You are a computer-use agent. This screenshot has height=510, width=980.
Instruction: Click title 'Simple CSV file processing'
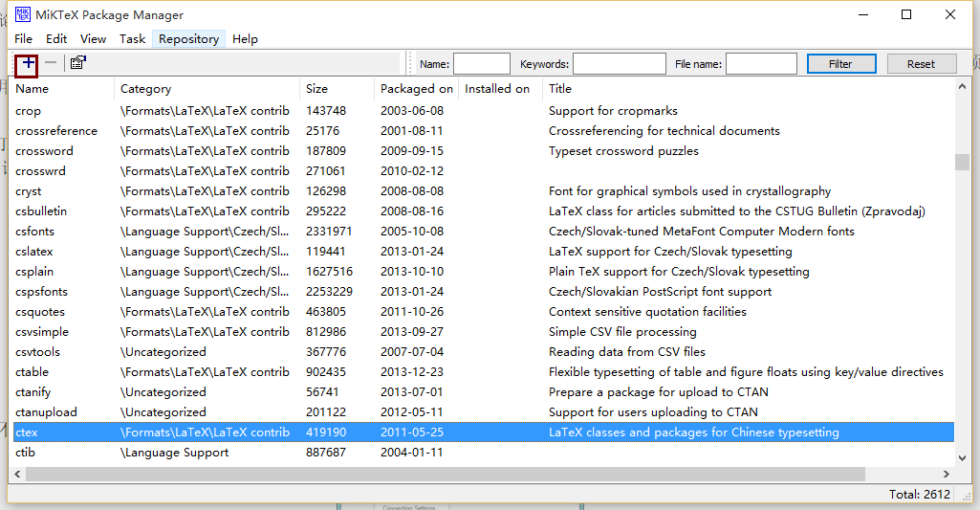tap(622, 332)
